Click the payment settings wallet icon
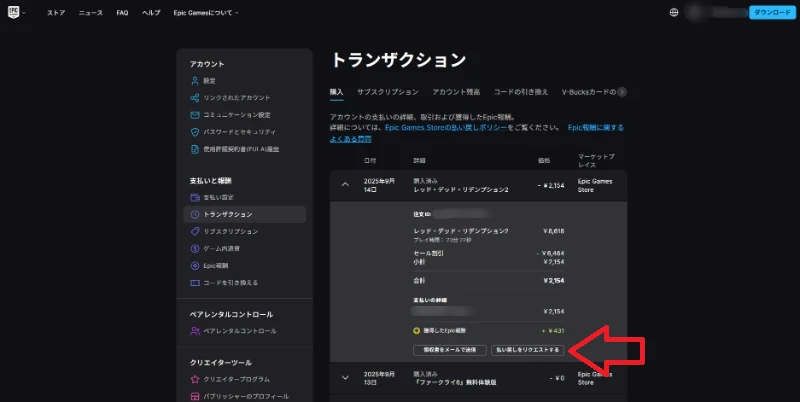The image size is (800, 402). [194, 197]
